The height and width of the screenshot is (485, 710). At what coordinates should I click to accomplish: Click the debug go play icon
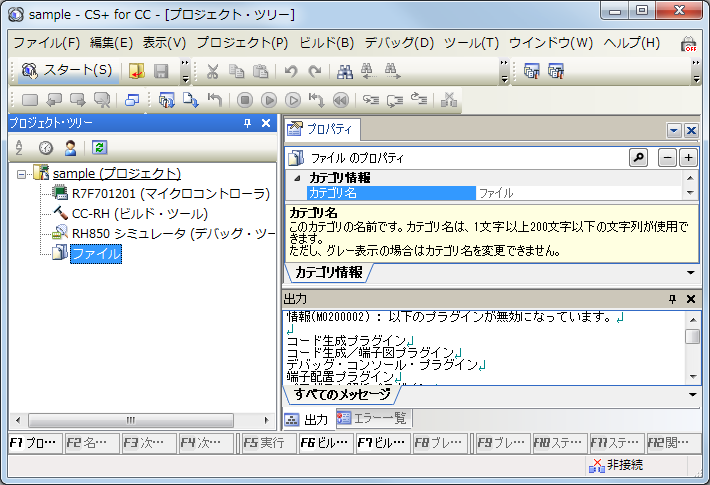click(x=269, y=100)
